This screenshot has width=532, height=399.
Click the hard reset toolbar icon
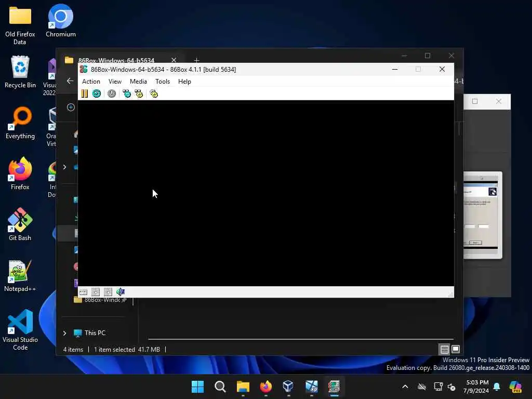coord(97,94)
